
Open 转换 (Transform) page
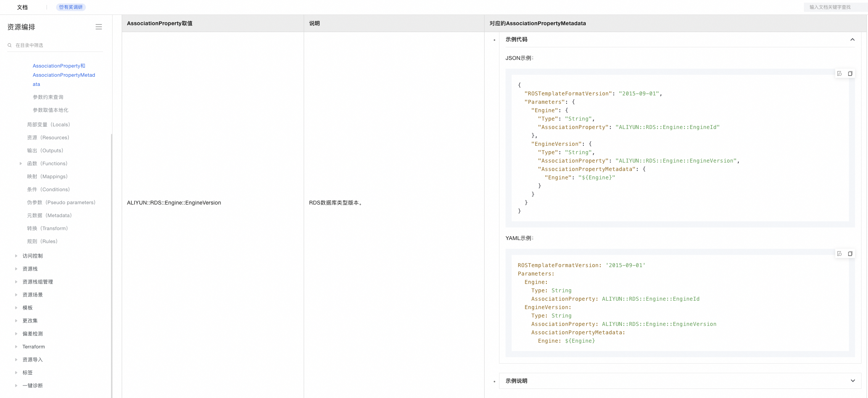coord(47,228)
